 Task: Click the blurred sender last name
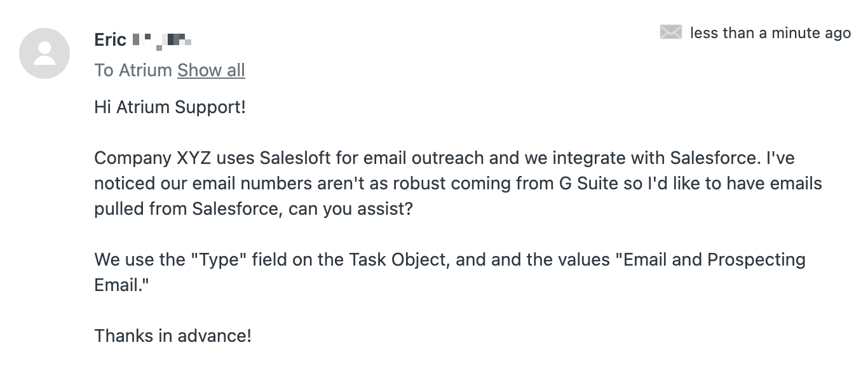pyautogui.click(x=163, y=41)
